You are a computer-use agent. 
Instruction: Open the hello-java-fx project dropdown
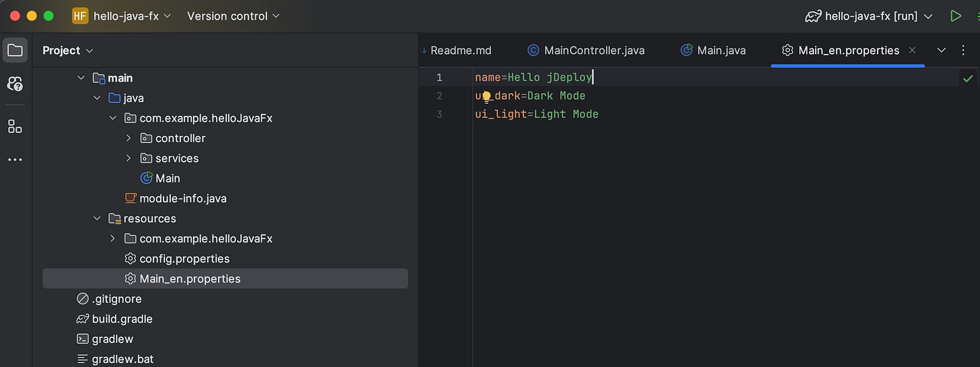pyautogui.click(x=133, y=15)
